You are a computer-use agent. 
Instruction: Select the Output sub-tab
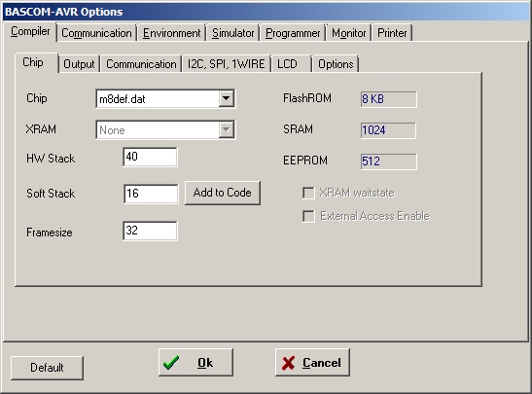(x=79, y=64)
